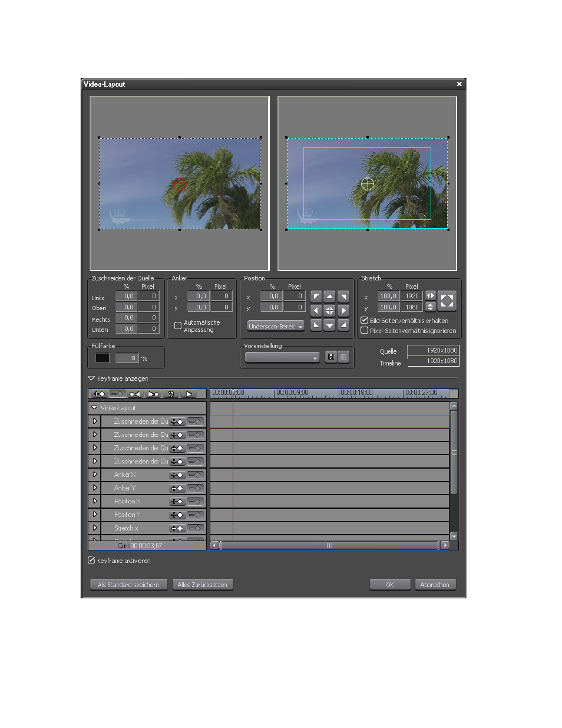The image size is (562, 728).
Task: Delete the Voreinstellung preset with trash icon
Action: pos(343,357)
